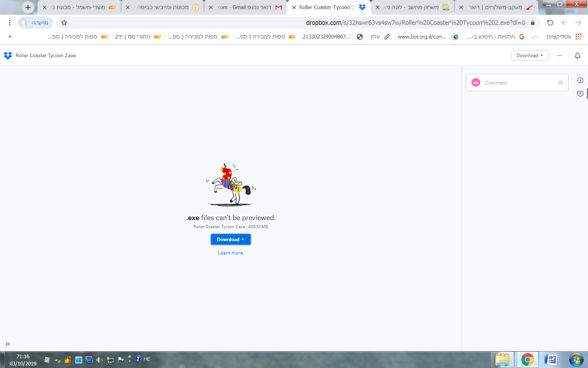The image size is (588, 368).
Task: Click the blue Download button under preview message
Action: (x=231, y=239)
